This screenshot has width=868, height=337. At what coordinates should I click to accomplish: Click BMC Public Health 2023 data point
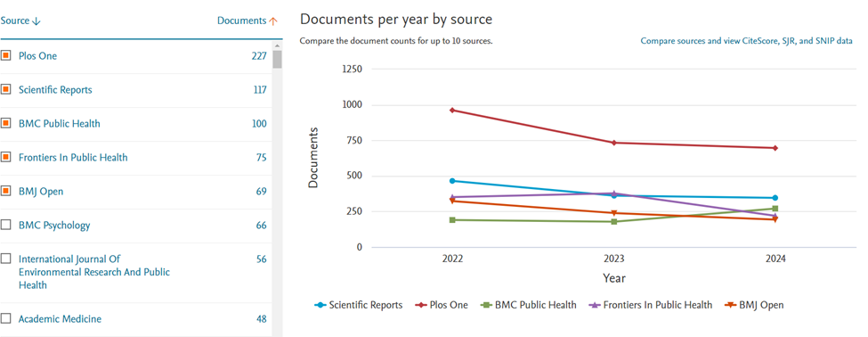tap(614, 222)
